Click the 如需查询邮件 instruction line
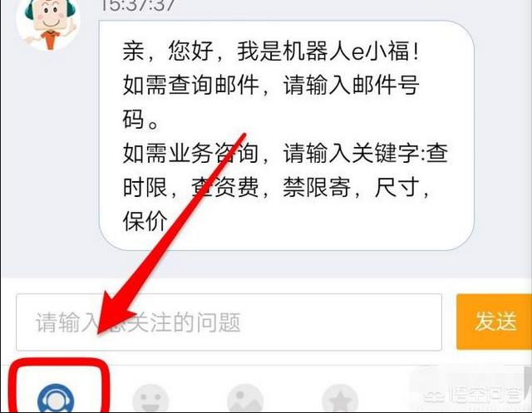 190,85
